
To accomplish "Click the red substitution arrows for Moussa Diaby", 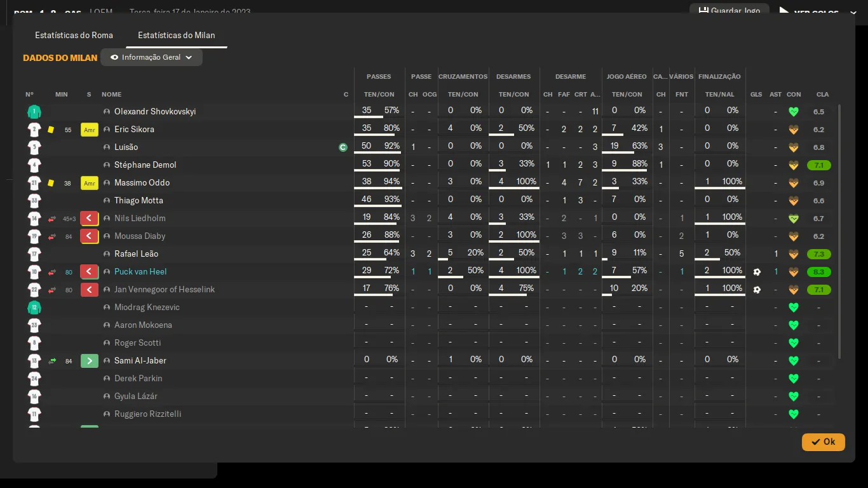I will click(x=52, y=236).
